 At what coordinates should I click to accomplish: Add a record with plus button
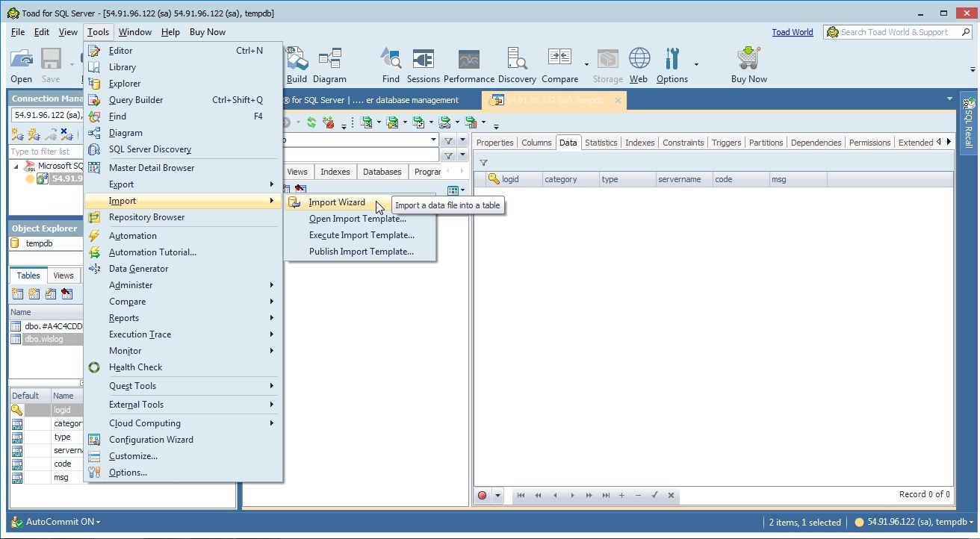621,495
